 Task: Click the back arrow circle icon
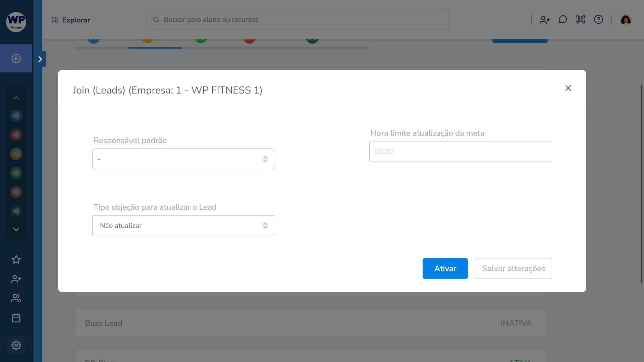(x=16, y=59)
